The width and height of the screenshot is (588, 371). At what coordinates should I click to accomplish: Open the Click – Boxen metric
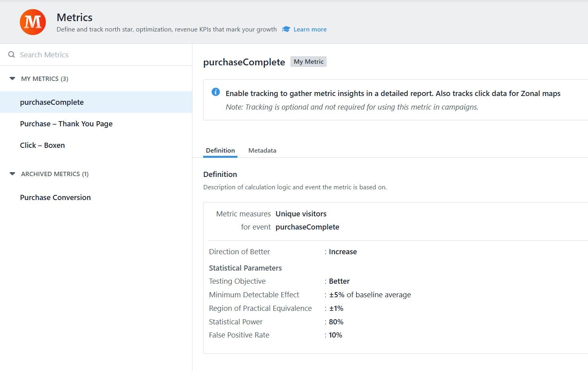click(x=42, y=145)
